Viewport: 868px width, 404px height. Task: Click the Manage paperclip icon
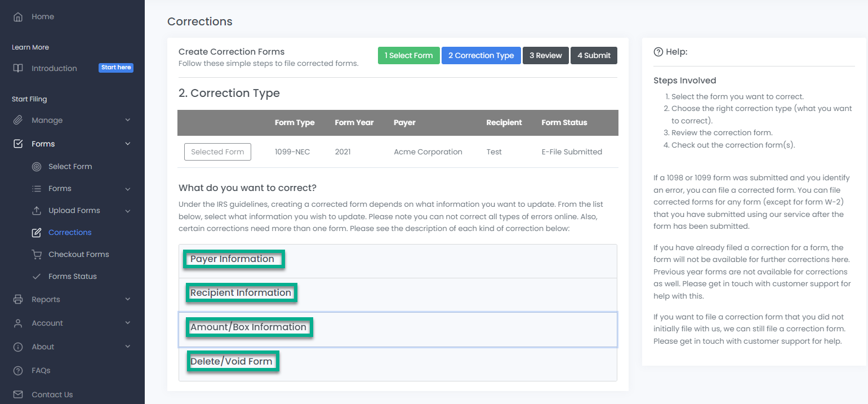(18, 120)
